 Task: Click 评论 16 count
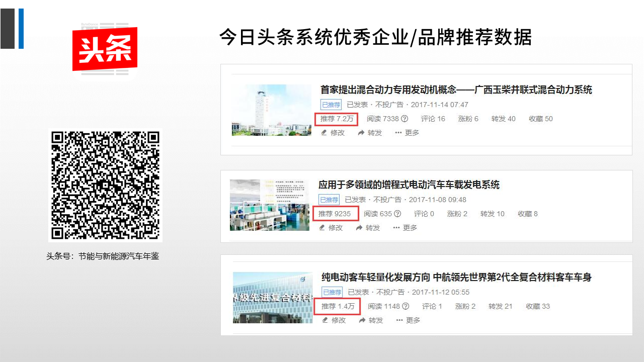point(433,119)
